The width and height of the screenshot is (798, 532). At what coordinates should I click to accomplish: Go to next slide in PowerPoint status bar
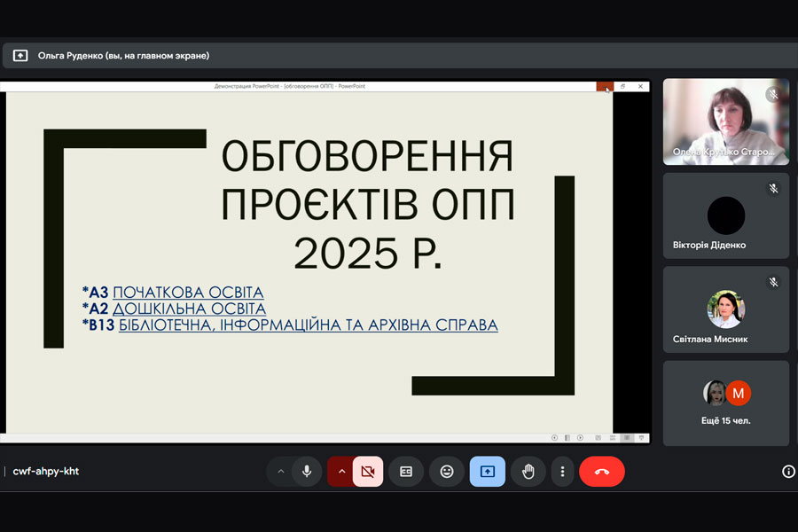point(580,437)
